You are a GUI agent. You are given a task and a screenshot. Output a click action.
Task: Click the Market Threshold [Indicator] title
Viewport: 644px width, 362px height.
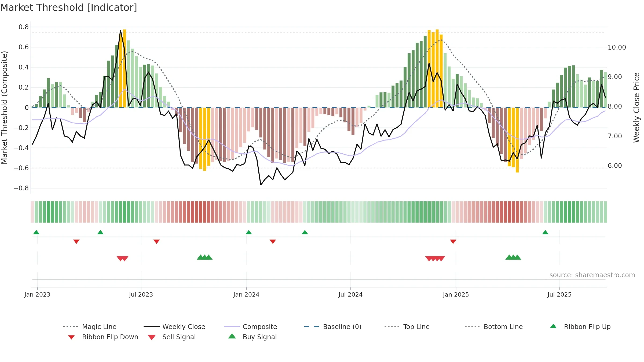coord(69,8)
